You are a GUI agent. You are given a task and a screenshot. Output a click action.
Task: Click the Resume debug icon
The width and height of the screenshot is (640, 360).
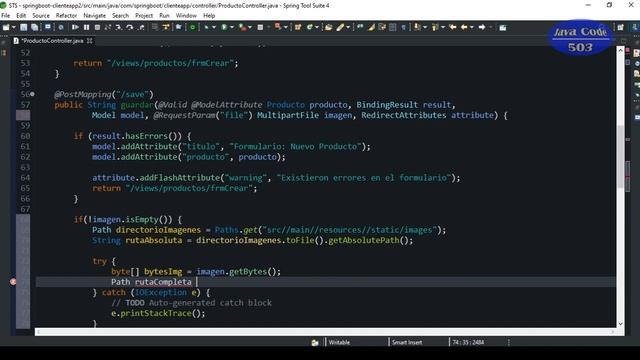tap(75, 27)
